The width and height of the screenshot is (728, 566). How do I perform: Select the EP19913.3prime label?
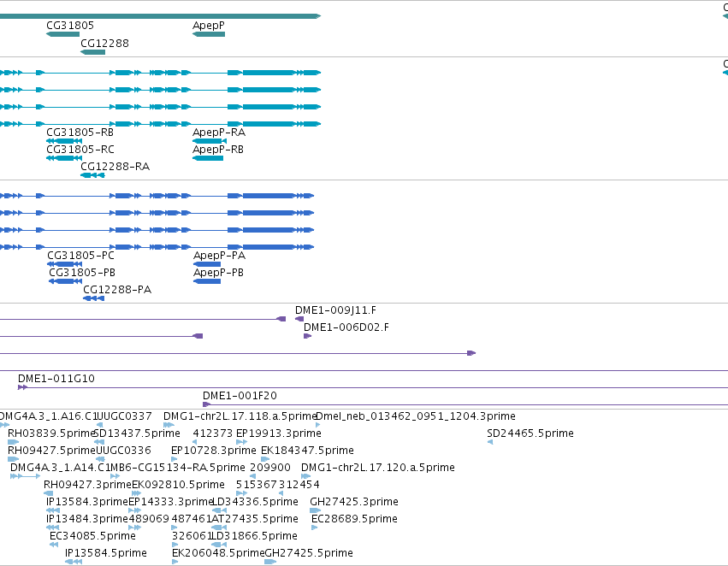[x=279, y=433]
